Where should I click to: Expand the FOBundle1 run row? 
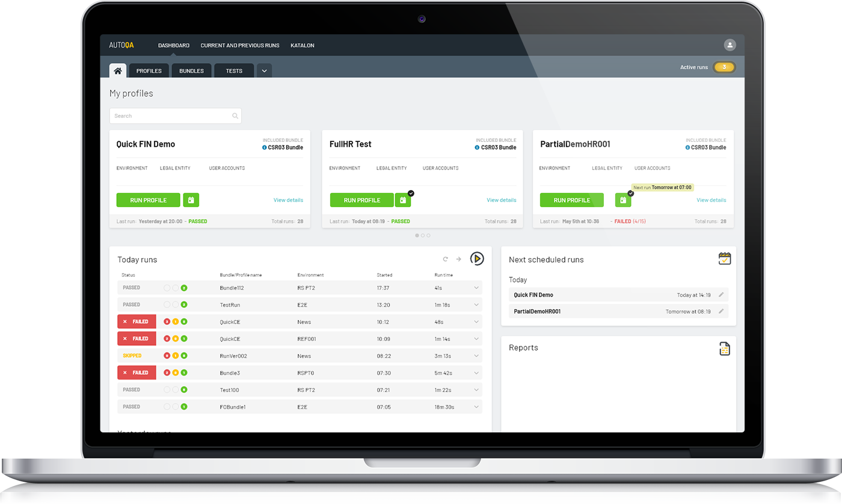pos(476,407)
